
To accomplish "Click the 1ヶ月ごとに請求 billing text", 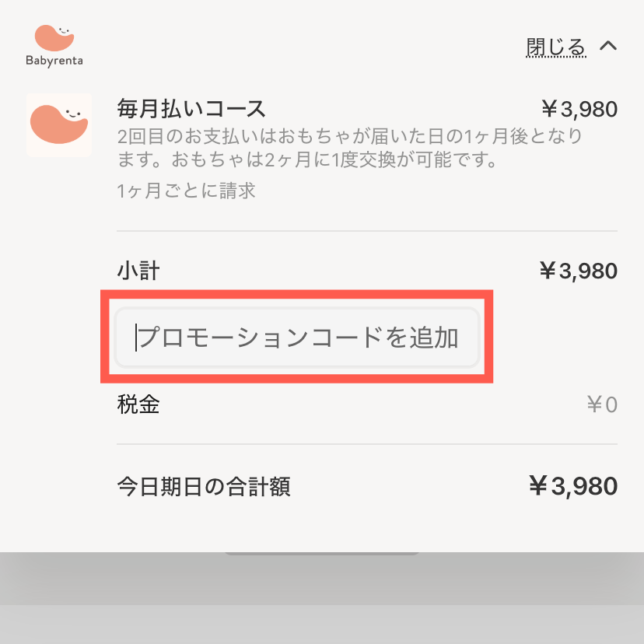I will tap(187, 191).
